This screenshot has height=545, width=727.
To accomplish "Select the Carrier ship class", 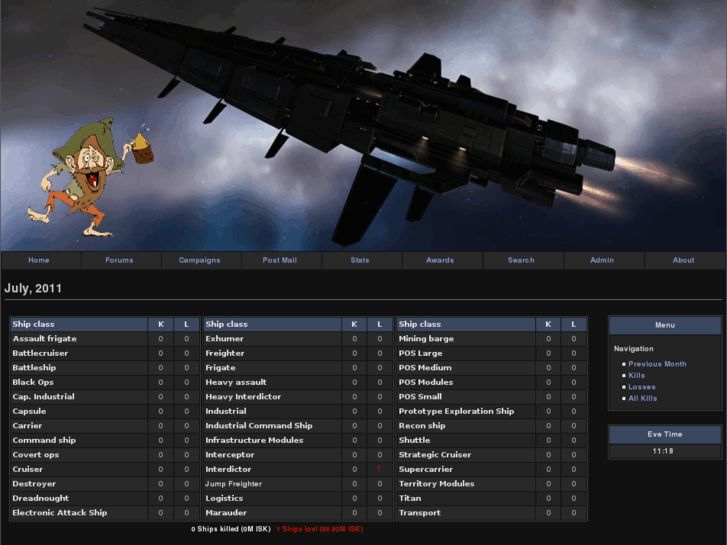I will 27,425.
